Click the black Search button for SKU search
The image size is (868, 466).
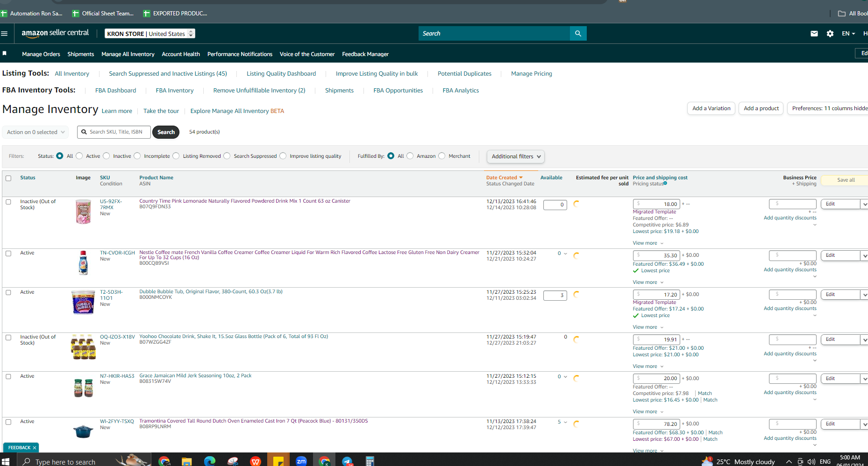point(166,132)
